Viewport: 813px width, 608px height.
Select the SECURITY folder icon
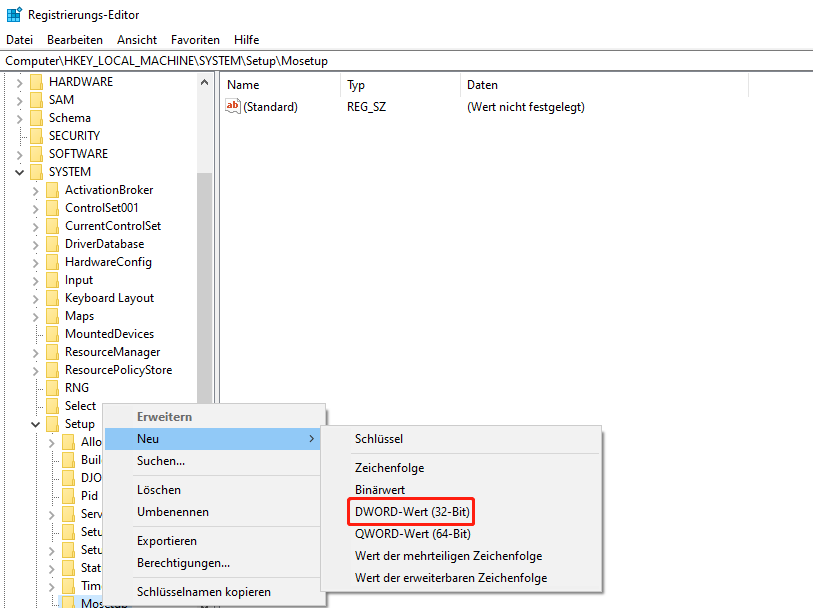click(x=36, y=136)
